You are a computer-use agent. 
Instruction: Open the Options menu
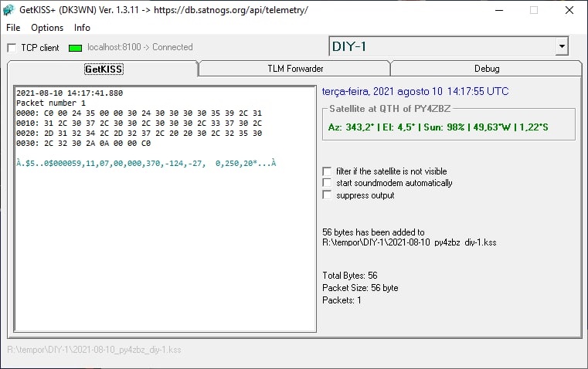[47, 28]
